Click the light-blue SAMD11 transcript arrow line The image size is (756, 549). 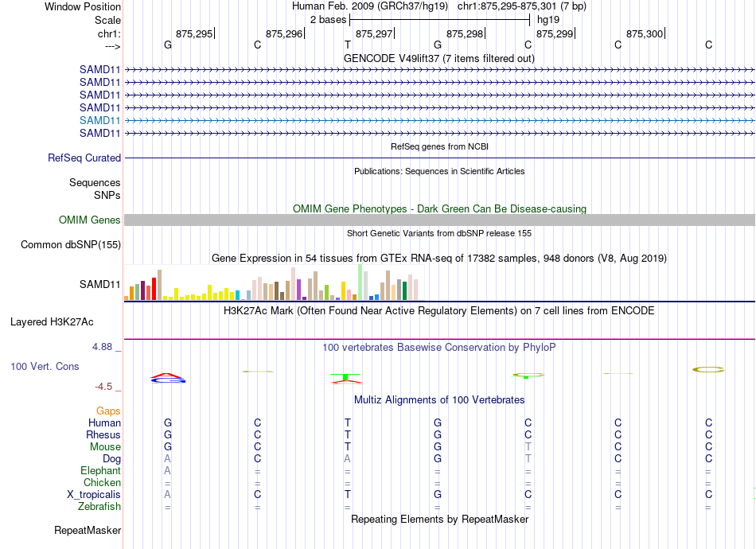click(439, 120)
